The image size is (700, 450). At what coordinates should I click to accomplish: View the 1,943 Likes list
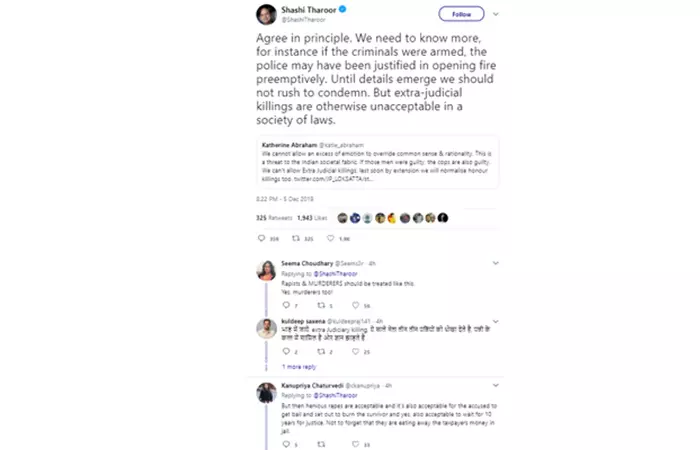[x=307, y=217]
